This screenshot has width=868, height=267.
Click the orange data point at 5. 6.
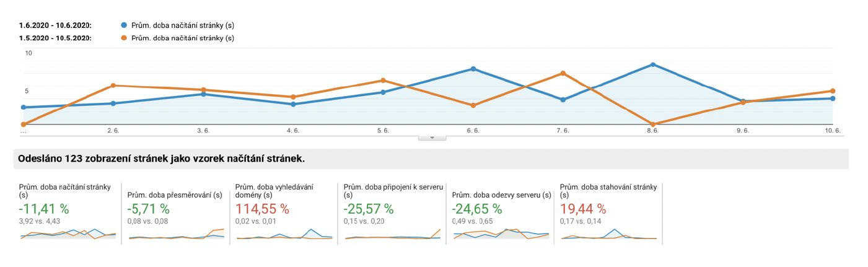(383, 81)
